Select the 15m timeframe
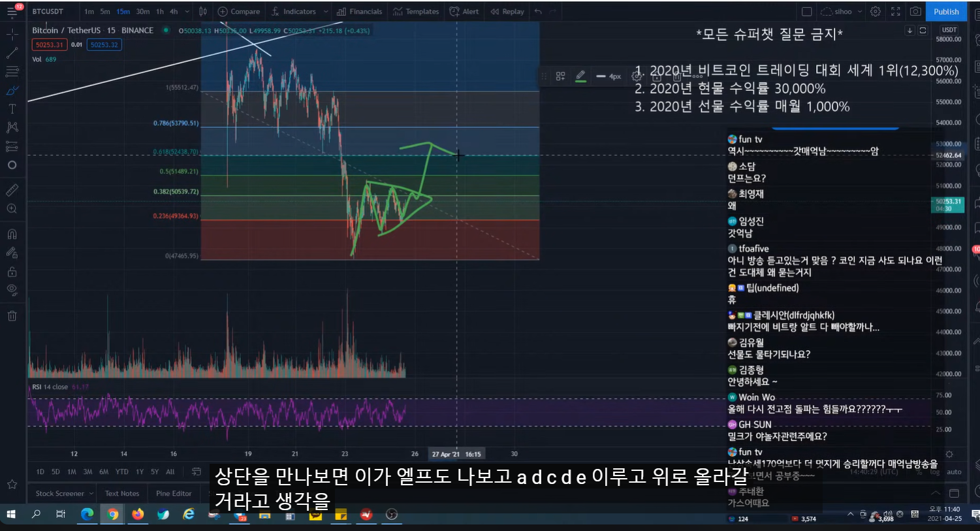980x531 pixels. tap(123, 12)
